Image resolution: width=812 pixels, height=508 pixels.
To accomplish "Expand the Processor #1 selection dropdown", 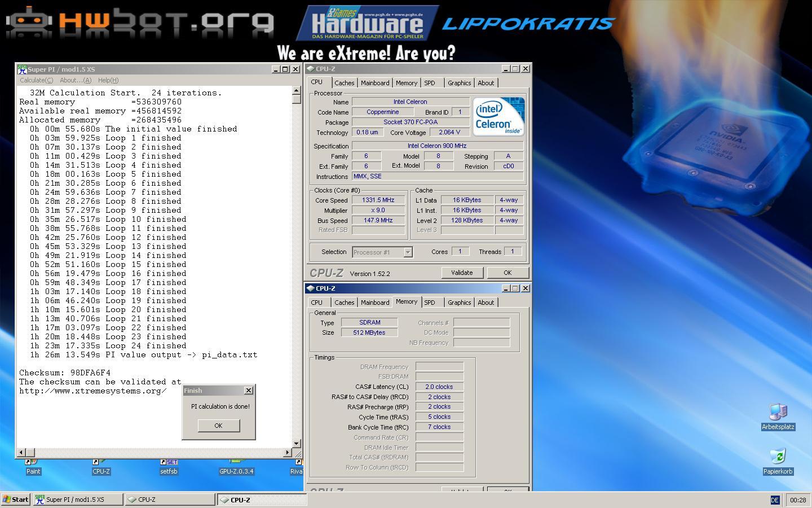I will [x=408, y=252].
